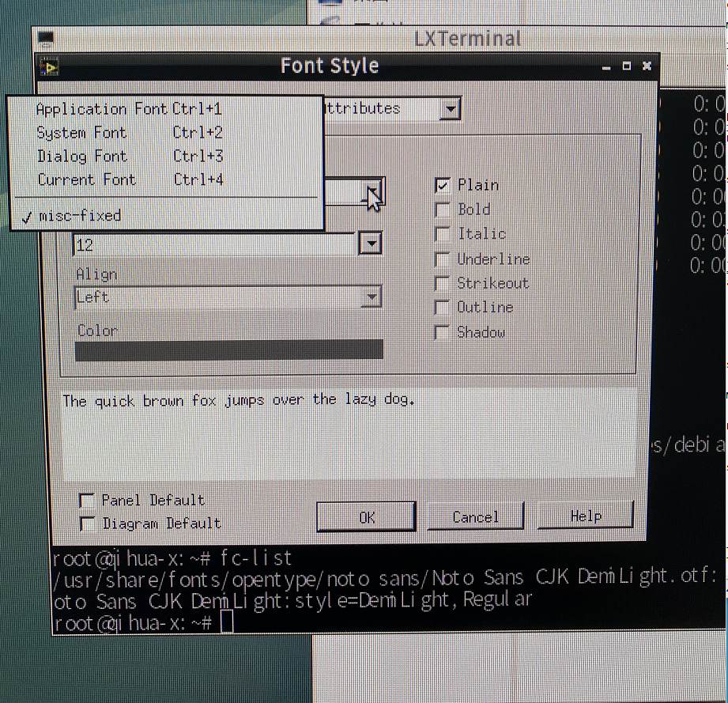
Task: Enable the Bold checkbox
Action: (x=442, y=210)
